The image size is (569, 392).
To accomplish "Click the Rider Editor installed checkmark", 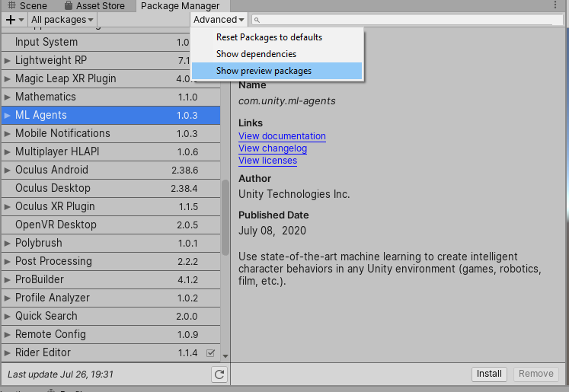I will pyautogui.click(x=210, y=352).
